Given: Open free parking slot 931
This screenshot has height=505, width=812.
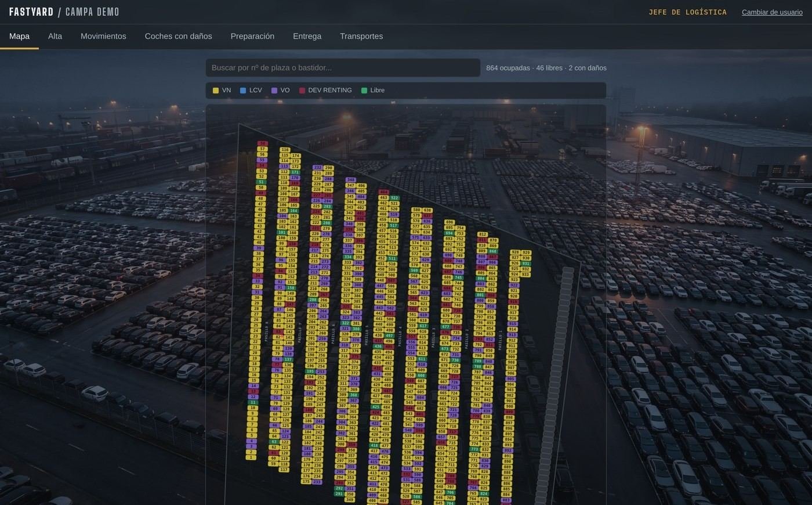Looking at the screenshot, I should point(526,264).
